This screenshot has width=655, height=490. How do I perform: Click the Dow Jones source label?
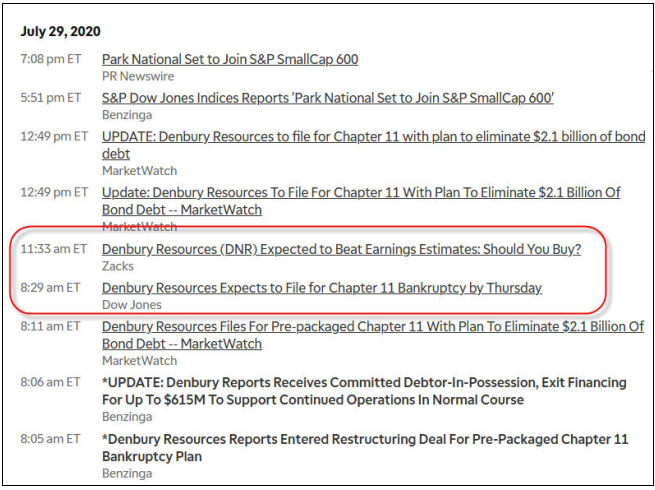click(132, 305)
